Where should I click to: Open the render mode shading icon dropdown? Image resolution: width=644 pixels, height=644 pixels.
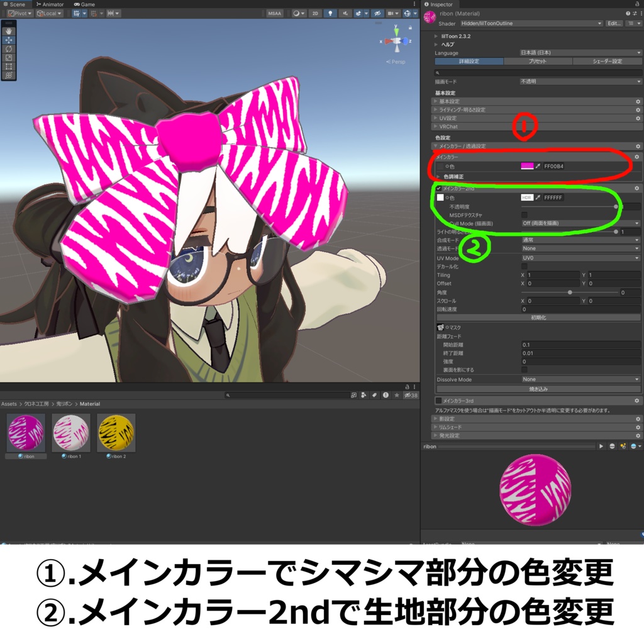click(296, 13)
